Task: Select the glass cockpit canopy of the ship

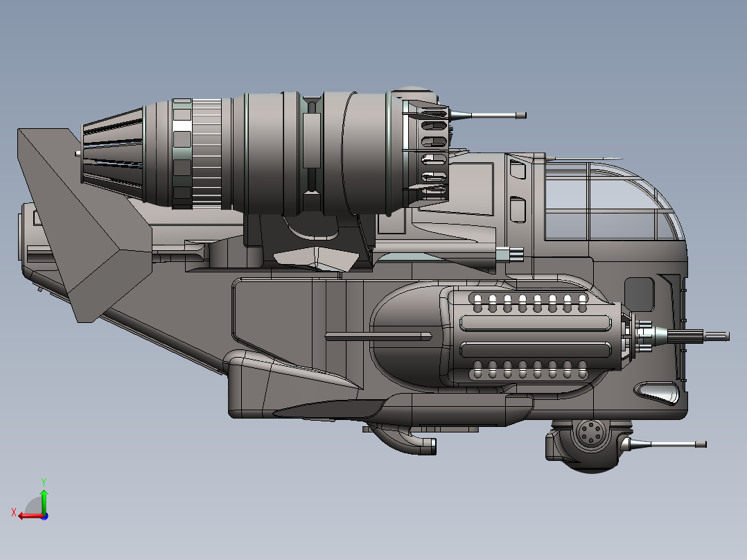Action: [x=613, y=202]
